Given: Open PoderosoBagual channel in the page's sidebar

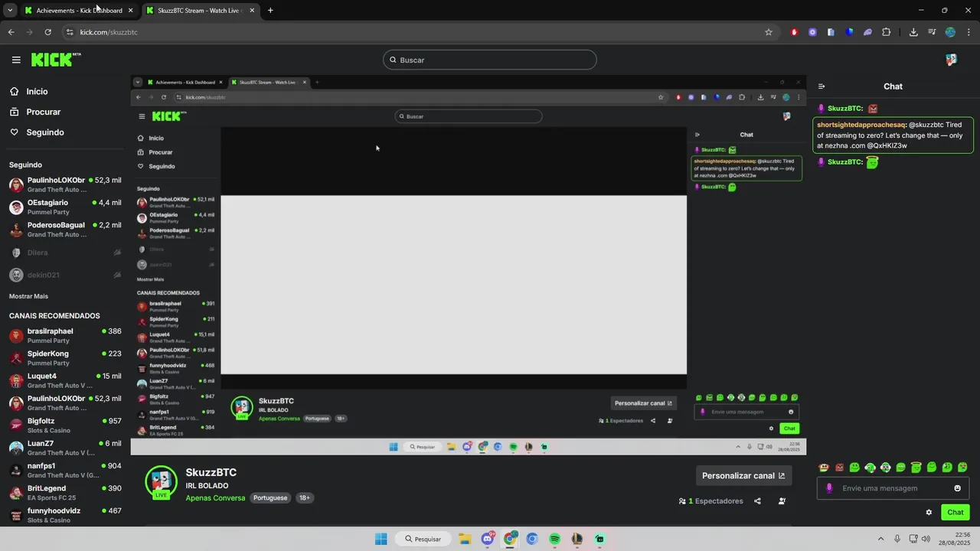Looking at the screenshot, I should click(65, 230).
